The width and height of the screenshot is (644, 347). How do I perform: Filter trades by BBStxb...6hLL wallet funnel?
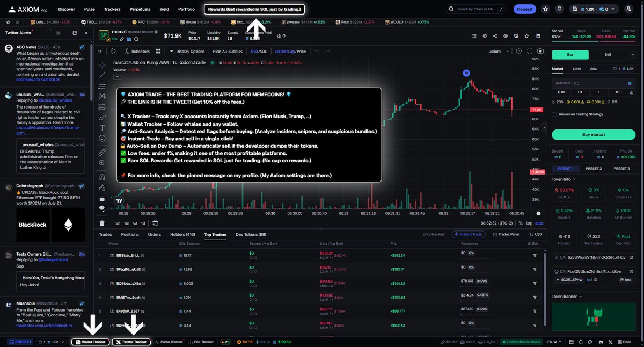[535, 255]
